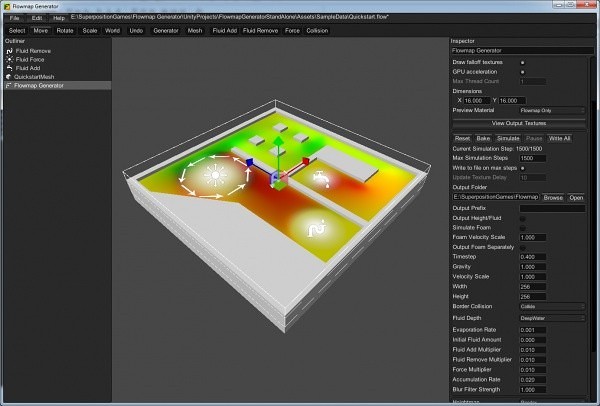Toggle World space mode
The height and width of the screenshot is (406, 600).
[x=112, y=31]
